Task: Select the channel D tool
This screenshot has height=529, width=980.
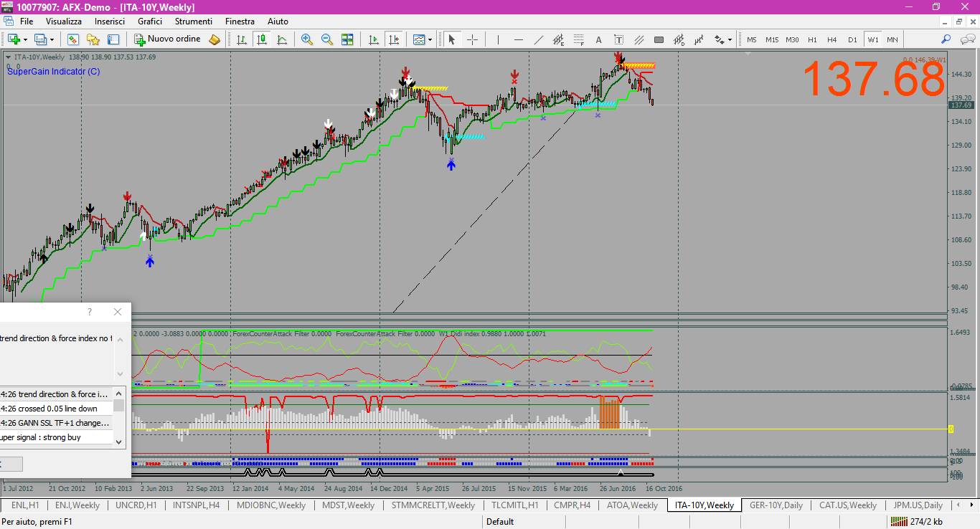Action: 679,39
